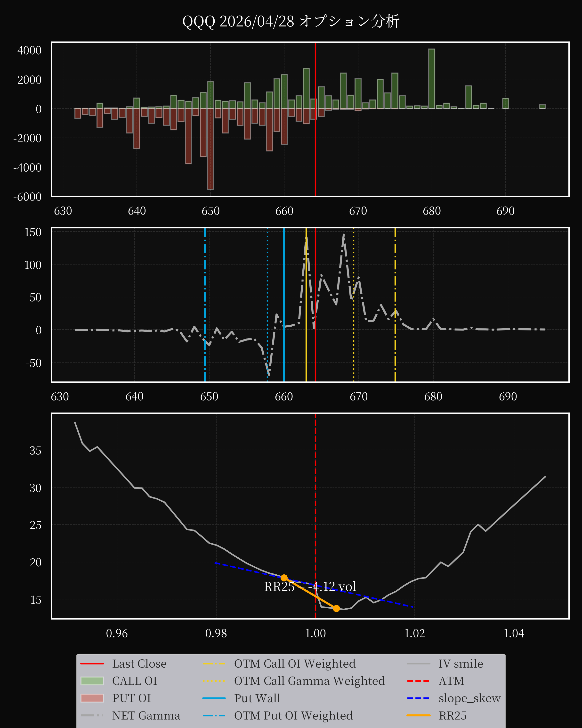Click the 150 y-axis label in gamma chart
This screenshot has width=582, height=728.
tap(33, 232)
